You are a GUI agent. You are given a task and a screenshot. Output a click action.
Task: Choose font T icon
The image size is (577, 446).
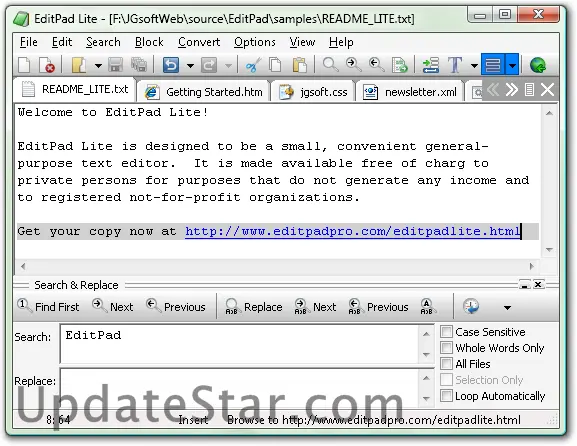pyautogui.click(x=455, y=66)
